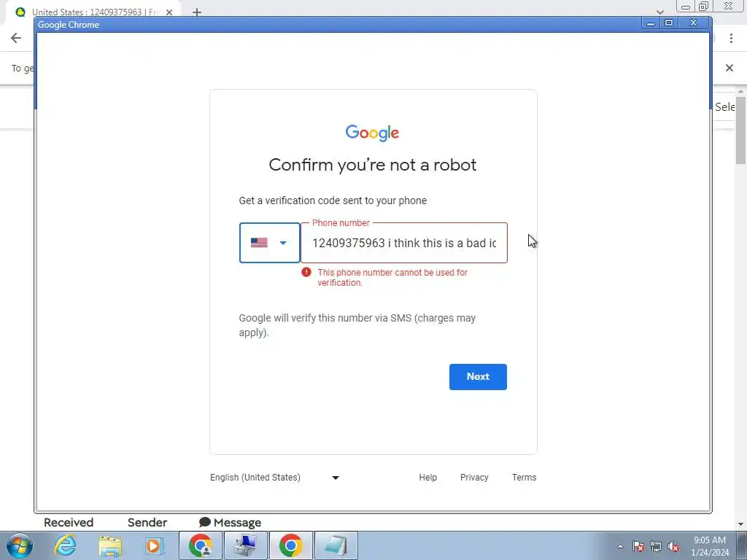This screenshot has width=747, height=560.
Task: Open Windows Media Player from the taskbar
Action: tap(154, 545)
